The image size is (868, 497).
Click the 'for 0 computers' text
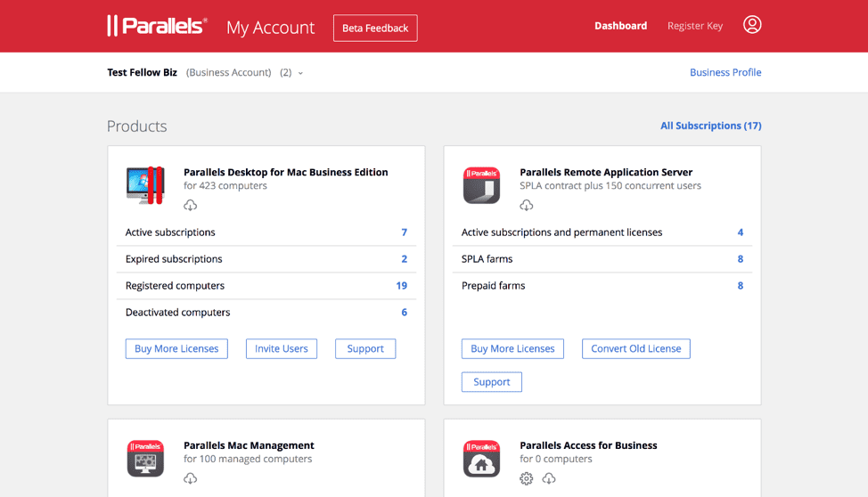click(x=556, y=459)
